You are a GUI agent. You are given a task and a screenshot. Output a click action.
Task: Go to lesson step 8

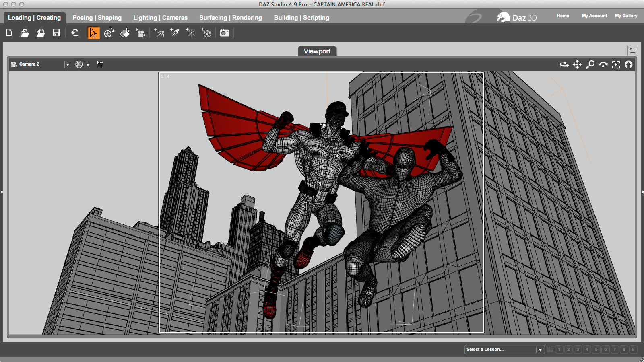(x=624, y=349)
